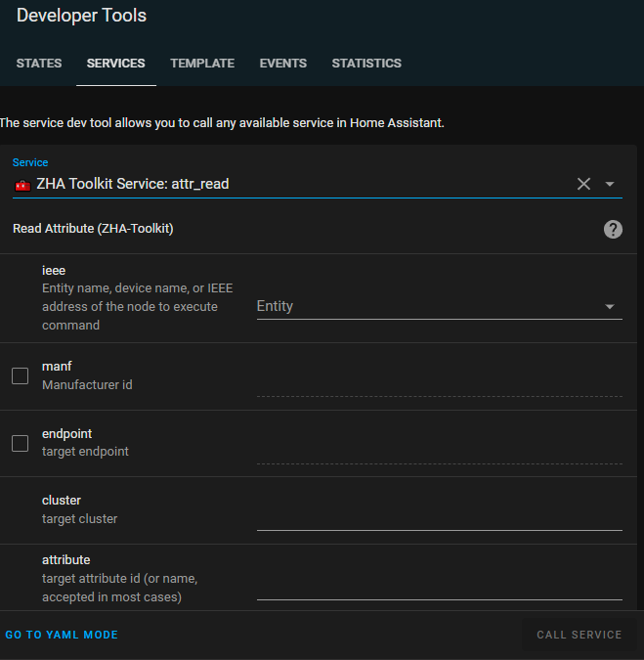The width and height of the screenshot is (644, 660).
Task: Switch to the States tab
Action: 39,64
